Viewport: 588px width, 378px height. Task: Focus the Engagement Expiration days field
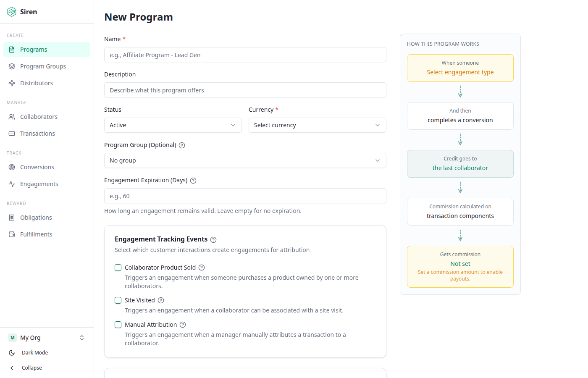(x=245, y=196)
